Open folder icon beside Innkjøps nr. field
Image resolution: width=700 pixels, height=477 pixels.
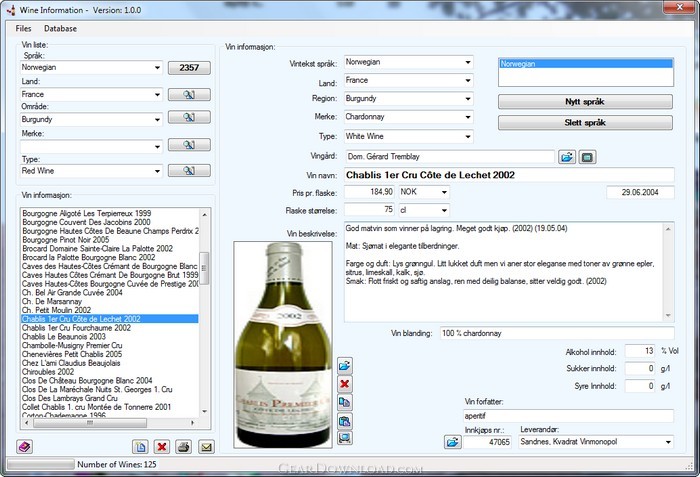[x=453, y=442]
